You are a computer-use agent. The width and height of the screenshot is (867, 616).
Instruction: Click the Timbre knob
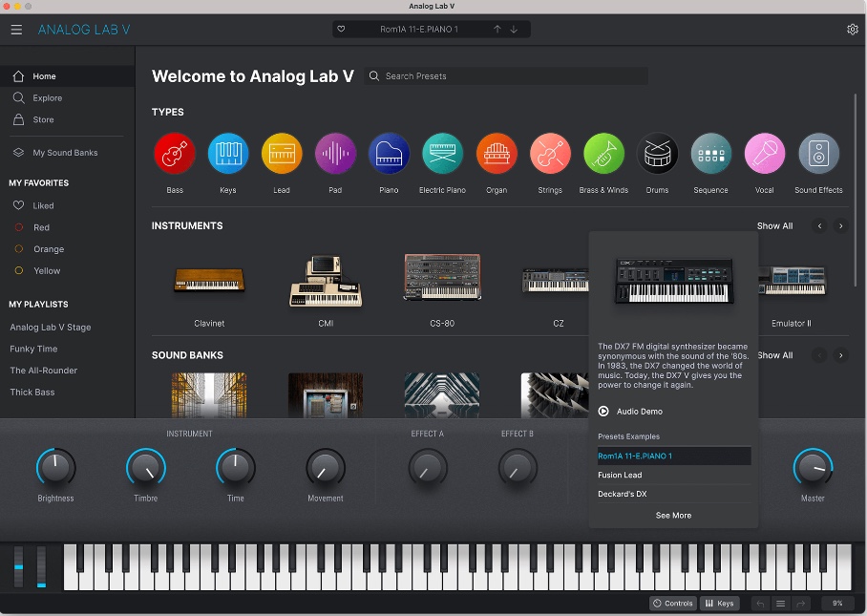pyautogui.click(x=146, y=467)
